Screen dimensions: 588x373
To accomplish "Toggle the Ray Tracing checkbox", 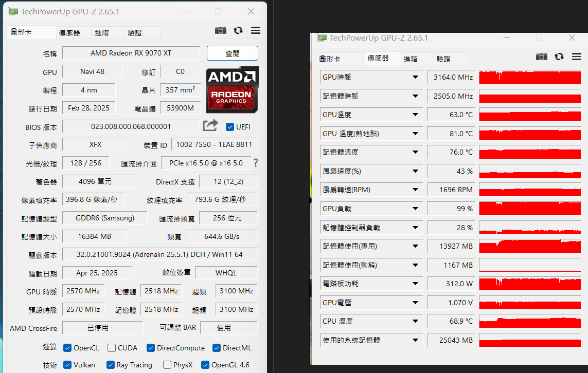I will (x=111, y=365).
